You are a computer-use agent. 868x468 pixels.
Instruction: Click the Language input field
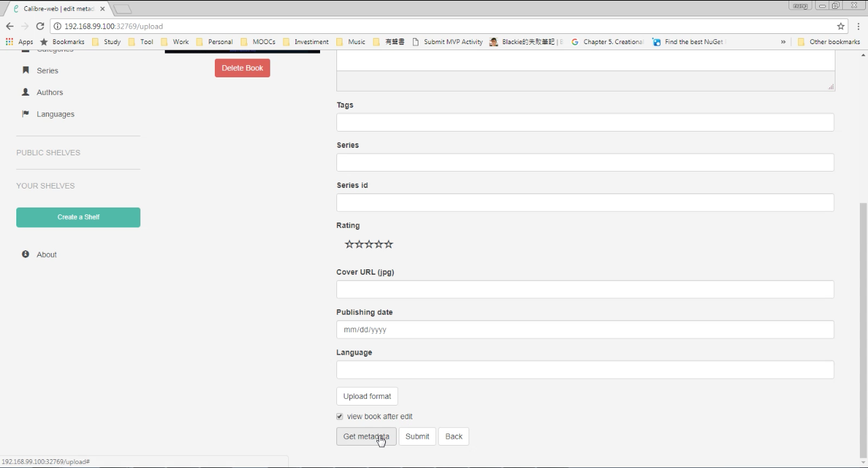(x=585, y=369)
